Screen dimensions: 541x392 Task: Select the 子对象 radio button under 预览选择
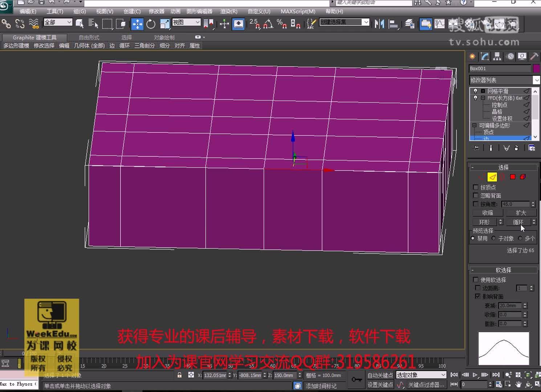click(493, 238)
